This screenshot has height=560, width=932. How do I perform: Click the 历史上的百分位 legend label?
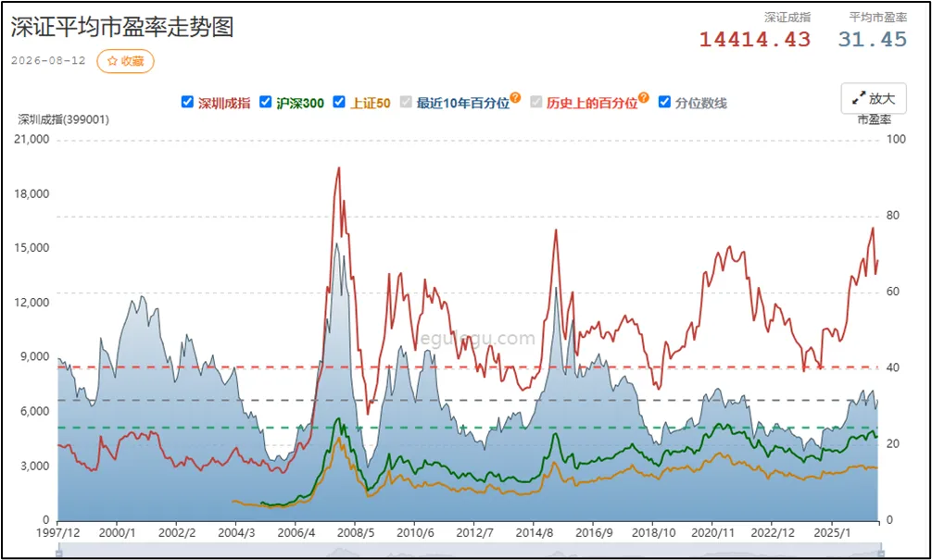(592, 104)
